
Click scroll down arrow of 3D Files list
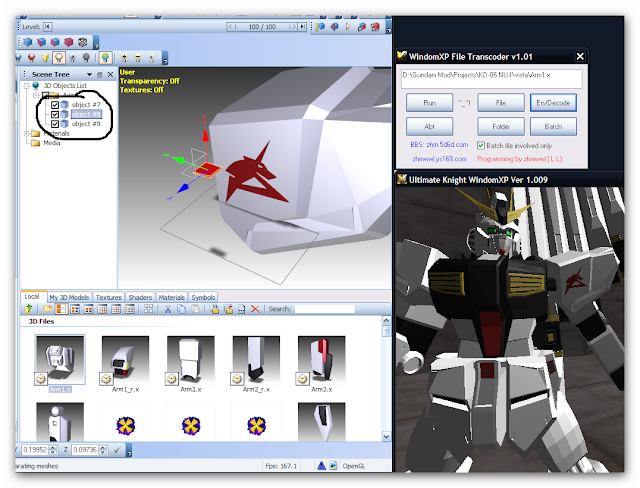pos(386,437)
